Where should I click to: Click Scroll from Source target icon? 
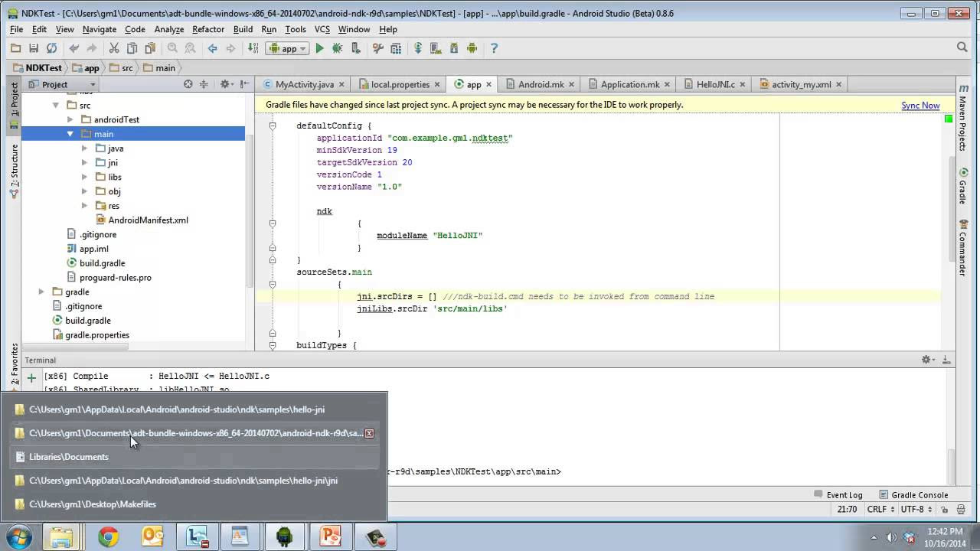pos(188,84)
